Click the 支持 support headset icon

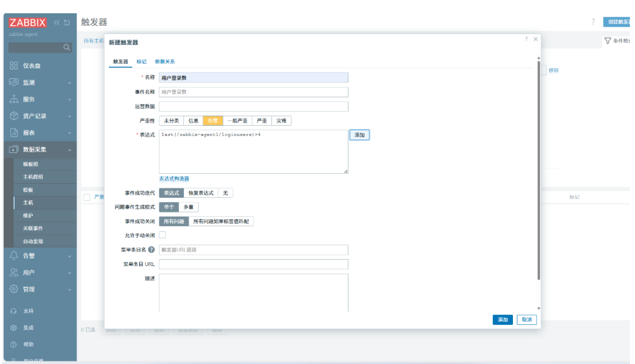[x=14, y=311]
